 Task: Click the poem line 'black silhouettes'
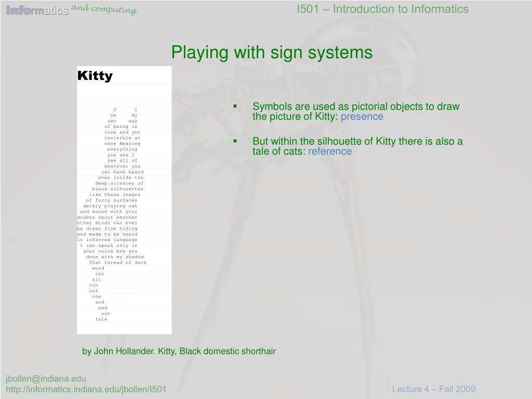(x=118, y=189)
